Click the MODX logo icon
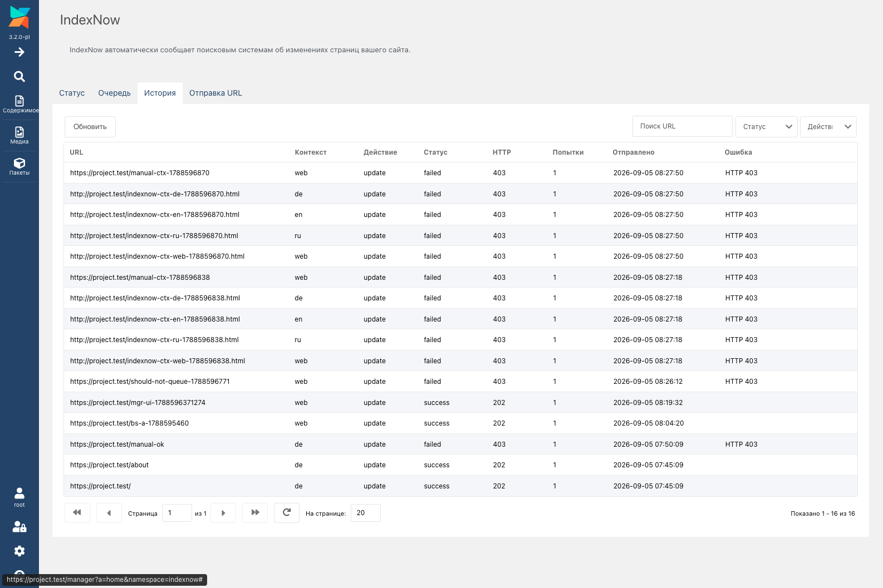Viewport: 883px width, 588px height. pyautogui.click(x=19, y=17)
